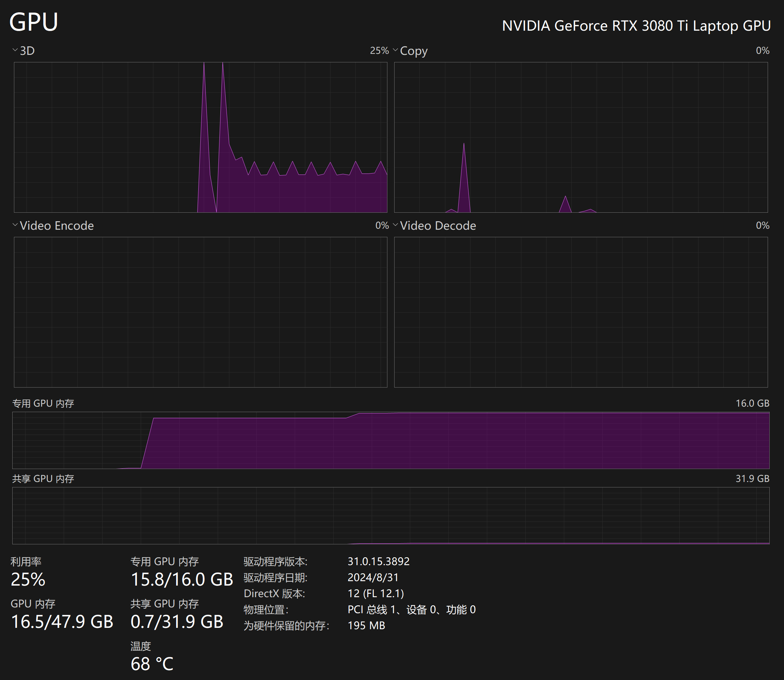Image resolution: width=784 pixels, height=680 pixels.
Task: Expand the Video Encode engine selector
Action: 15,225
